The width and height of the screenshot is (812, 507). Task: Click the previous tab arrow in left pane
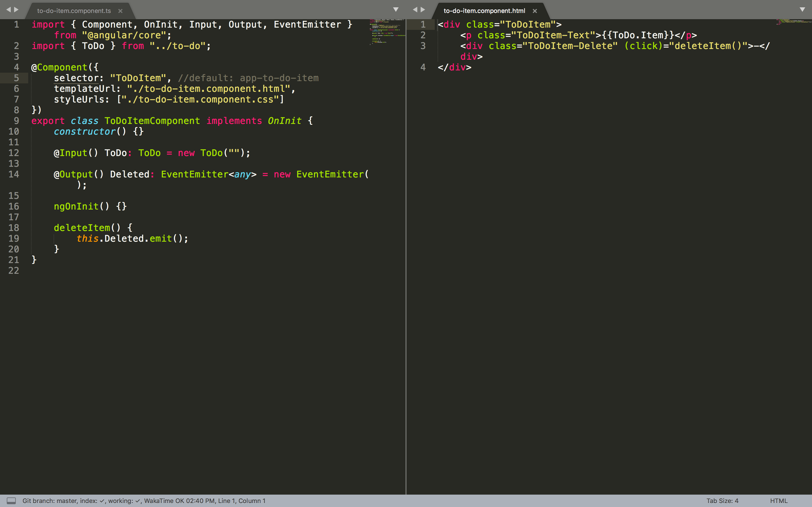click(x=8, y=10)
